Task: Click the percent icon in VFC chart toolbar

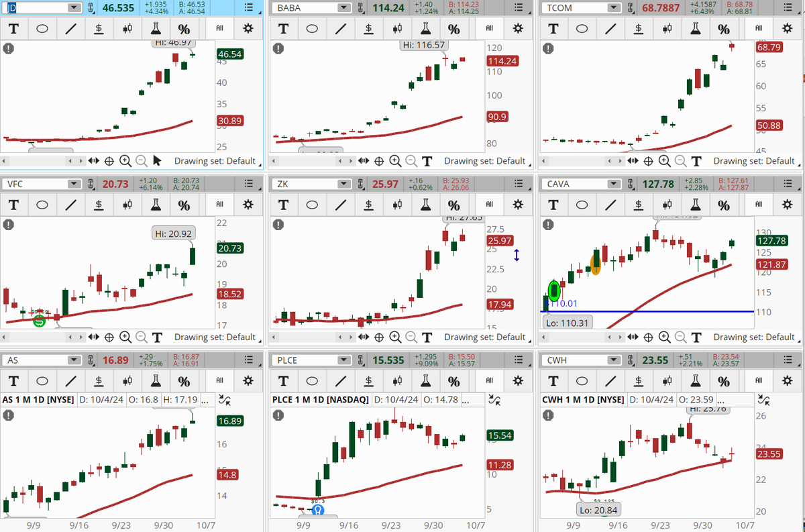Action: click(x=184, y=205)
